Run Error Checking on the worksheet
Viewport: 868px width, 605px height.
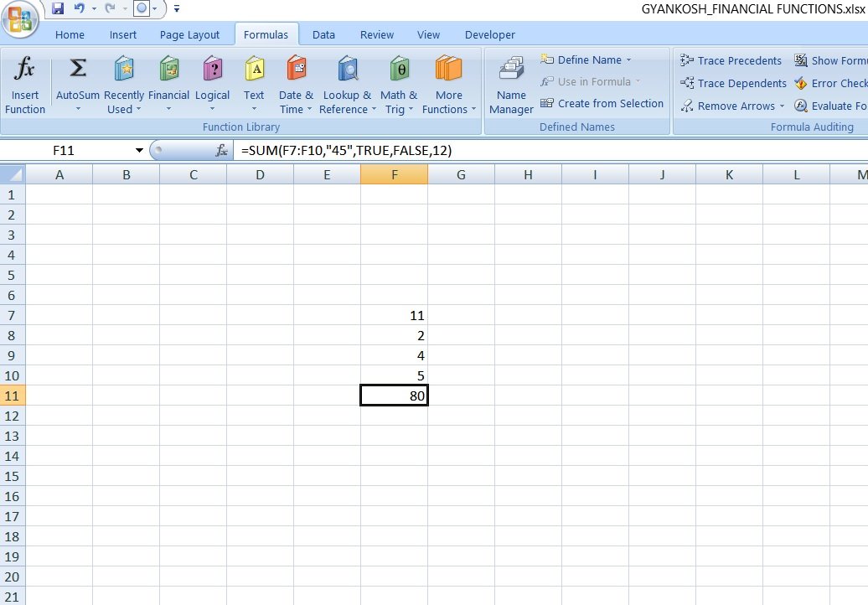click(x=838, y=83)
